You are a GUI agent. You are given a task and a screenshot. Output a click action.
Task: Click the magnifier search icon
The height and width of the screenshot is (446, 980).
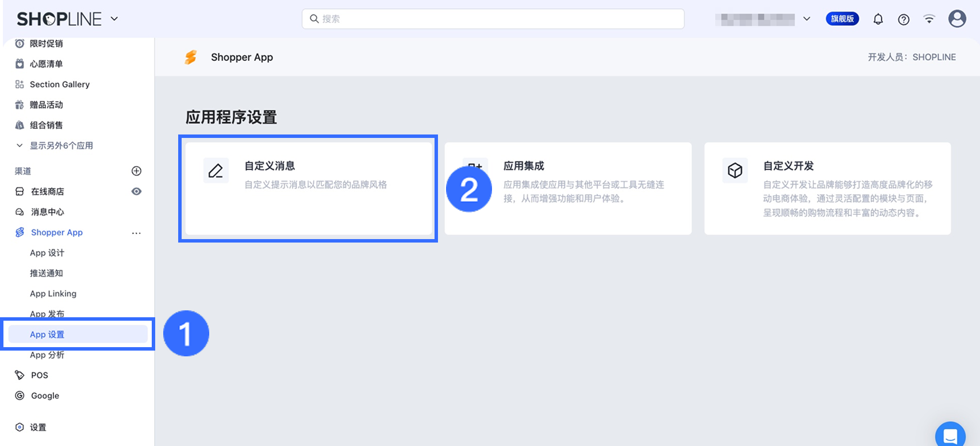314,19
